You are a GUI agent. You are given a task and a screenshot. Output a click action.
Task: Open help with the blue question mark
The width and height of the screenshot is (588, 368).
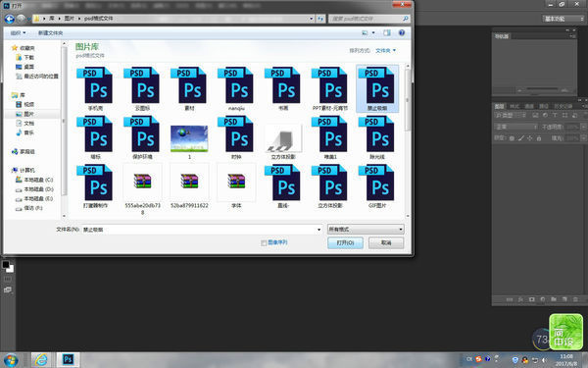402,33
